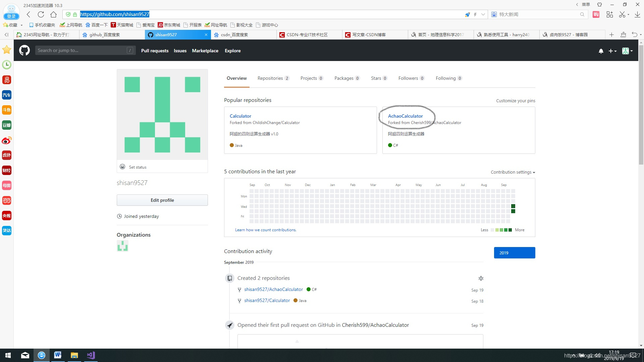The image size is (644, 362).
Task: Open shisan9527/Calculator activity link
Action: coord(267,300)
